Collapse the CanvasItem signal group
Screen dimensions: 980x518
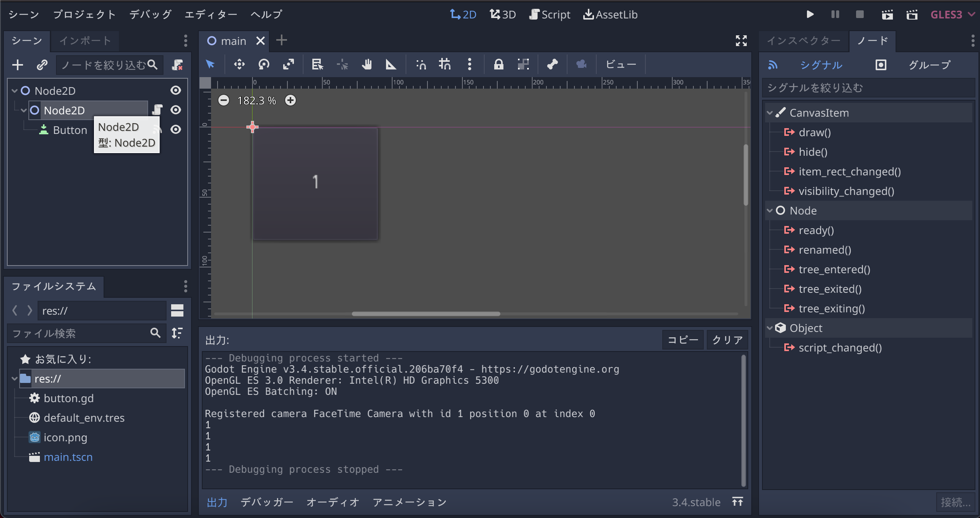coord(770,113)
